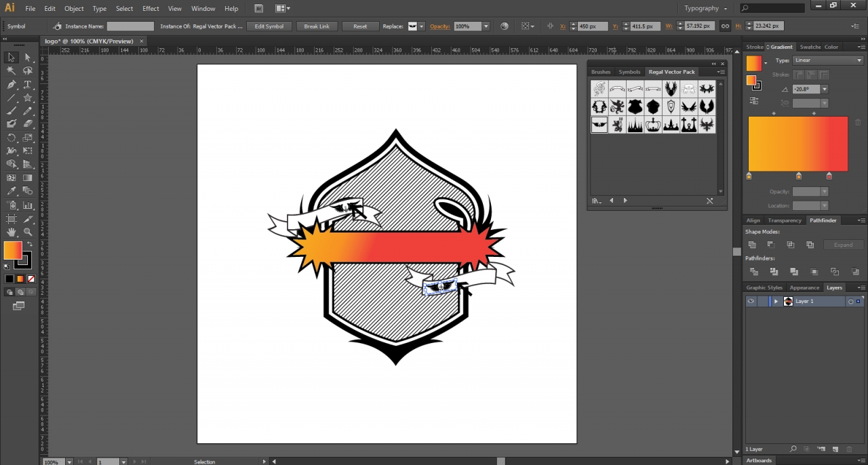Screen dimensions: 868x465
Task: Select the Pencil tool
Action: click(28, 111)
